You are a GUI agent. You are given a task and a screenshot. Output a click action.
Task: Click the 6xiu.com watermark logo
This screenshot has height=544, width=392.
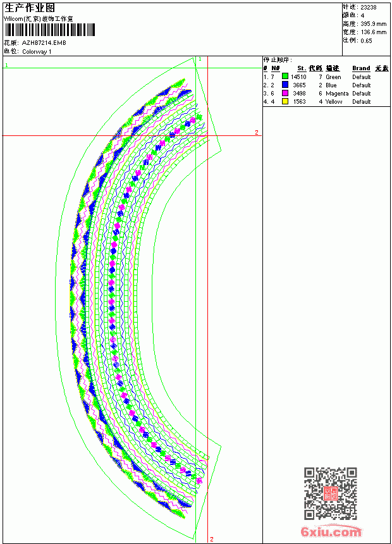[331, 531]
